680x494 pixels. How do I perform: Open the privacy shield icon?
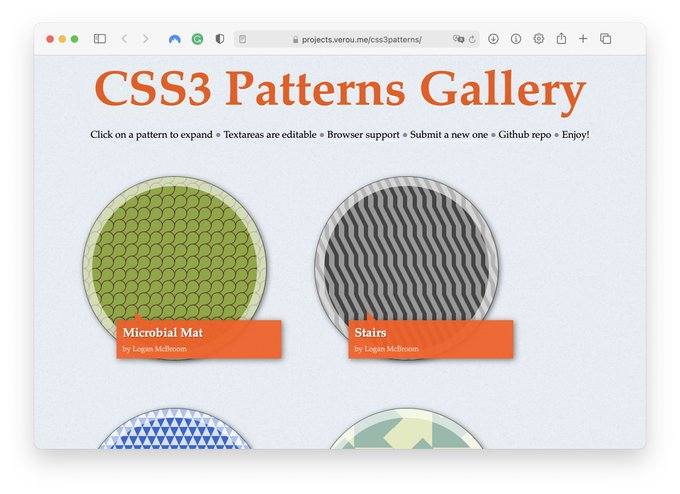coord(220,39)
